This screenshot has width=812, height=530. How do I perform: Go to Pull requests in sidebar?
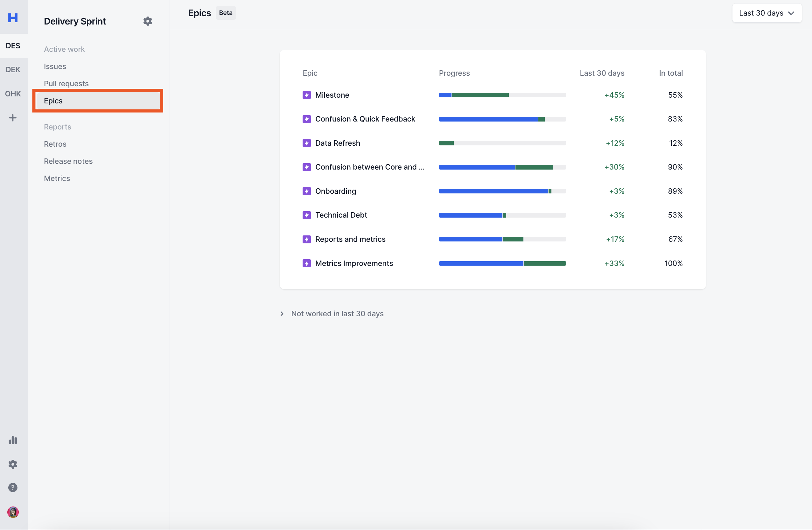[x=66, y=84]
